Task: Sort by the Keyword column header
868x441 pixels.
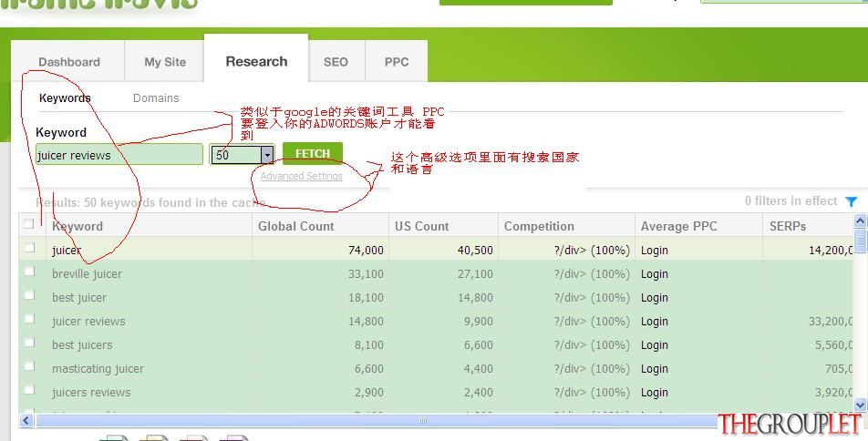Action: pos(149,226)
